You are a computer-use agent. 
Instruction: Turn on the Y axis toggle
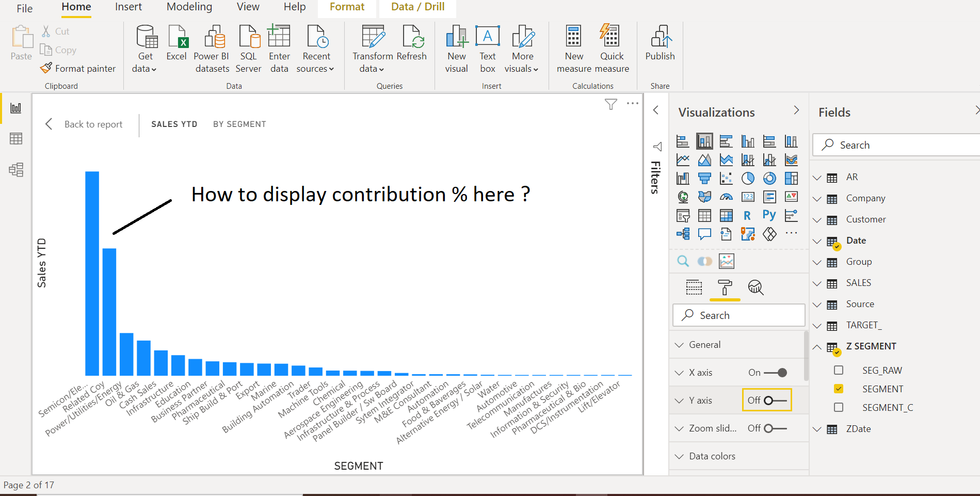click(775, 401)
